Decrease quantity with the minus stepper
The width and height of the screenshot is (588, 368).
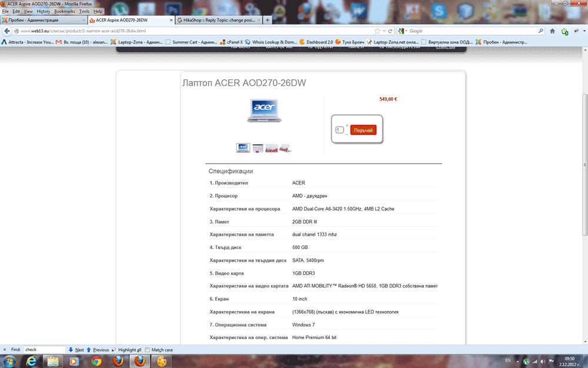(x=347, y=134)
